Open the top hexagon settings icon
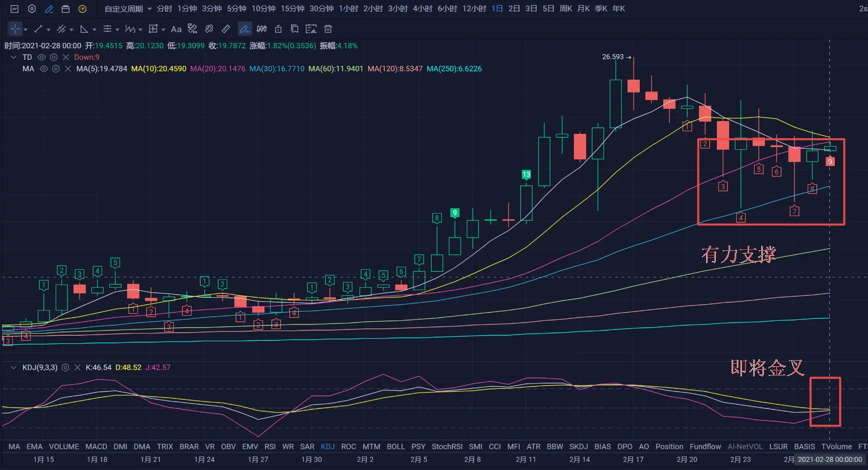 pos(32,9)
